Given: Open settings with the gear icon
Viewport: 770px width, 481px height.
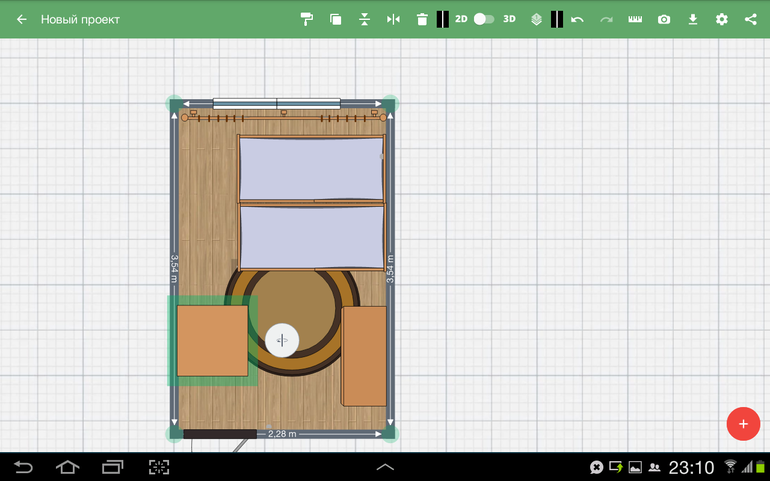Looking at the screenshot, I should [x=722, y=19].
